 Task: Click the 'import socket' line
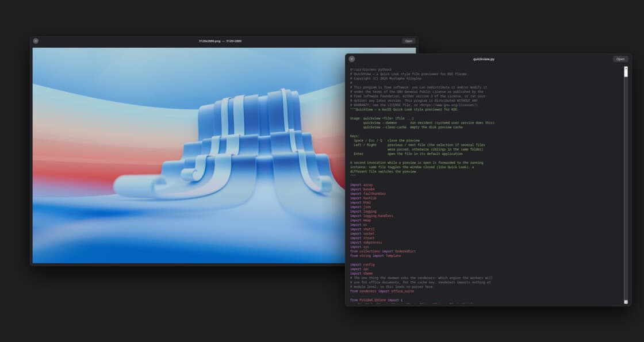[362, 233]
